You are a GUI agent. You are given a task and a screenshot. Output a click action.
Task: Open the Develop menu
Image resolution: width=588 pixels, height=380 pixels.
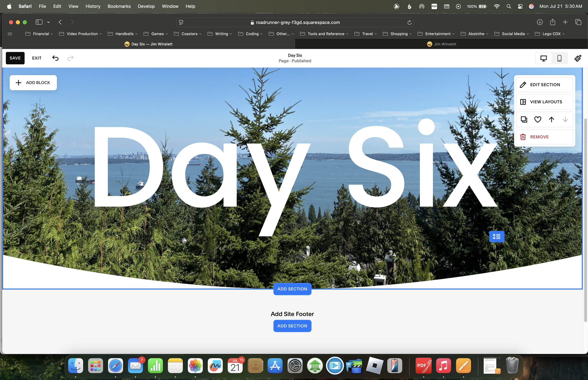pyautogui.click(x=146, y=6)
